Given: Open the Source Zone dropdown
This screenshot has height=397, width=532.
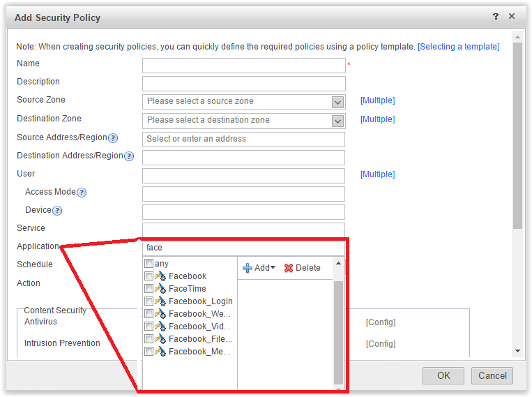Looking at the screenshot, I should click(338, 102).
